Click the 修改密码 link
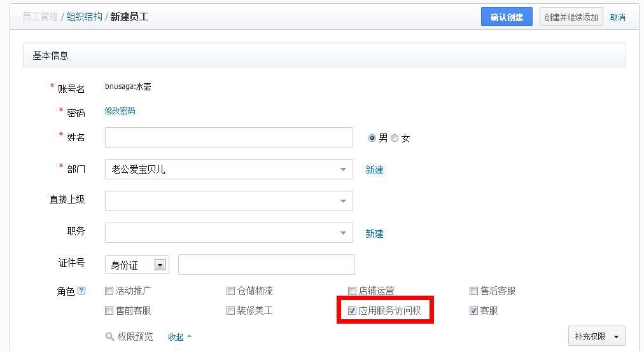 click(x=120, y=111)
